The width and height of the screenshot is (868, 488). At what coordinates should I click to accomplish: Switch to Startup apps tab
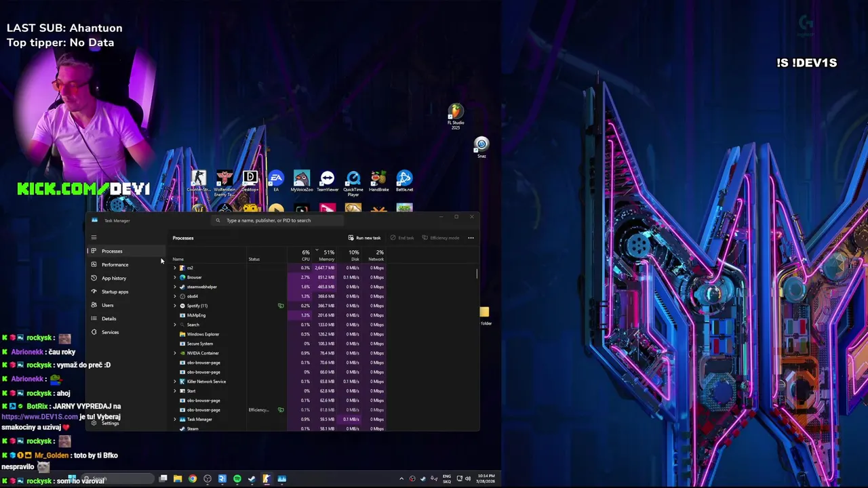[127, 291]
